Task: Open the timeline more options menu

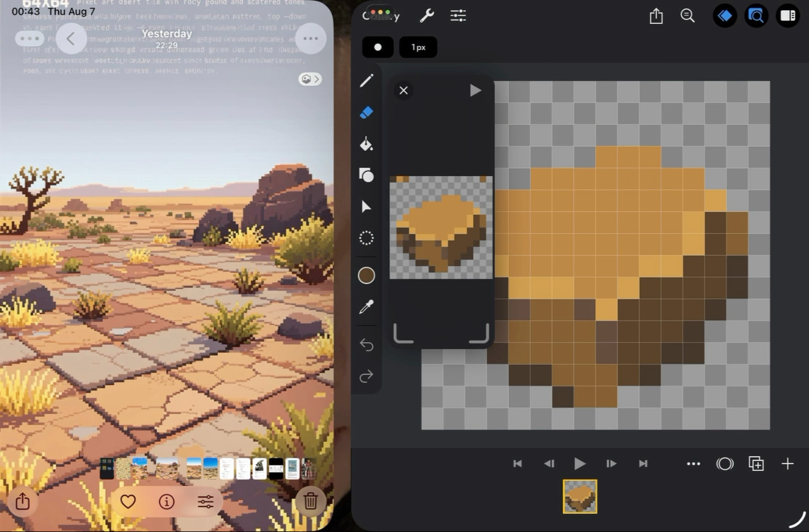Action: 693,464
